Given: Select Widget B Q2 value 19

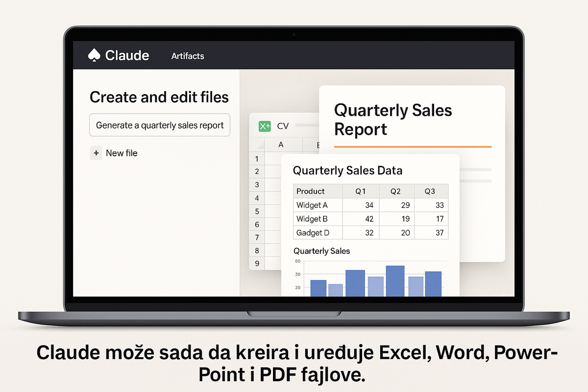Looking at the screenshot, I should 396,219.
